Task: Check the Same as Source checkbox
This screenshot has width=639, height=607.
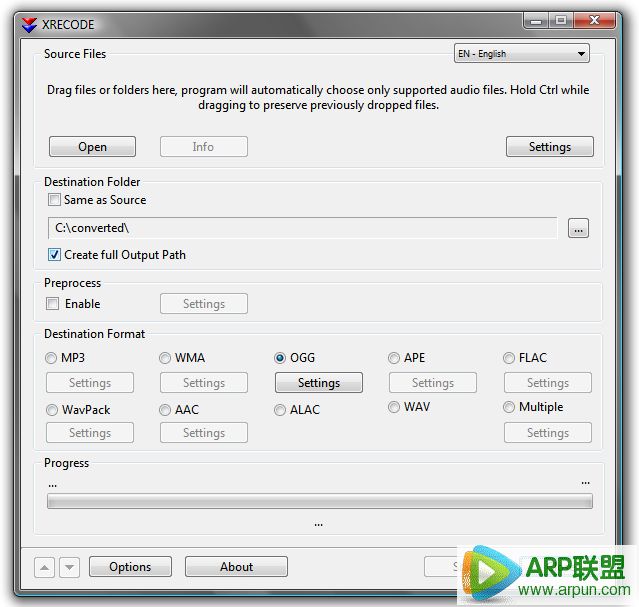Action: click(x=54, y=200)
